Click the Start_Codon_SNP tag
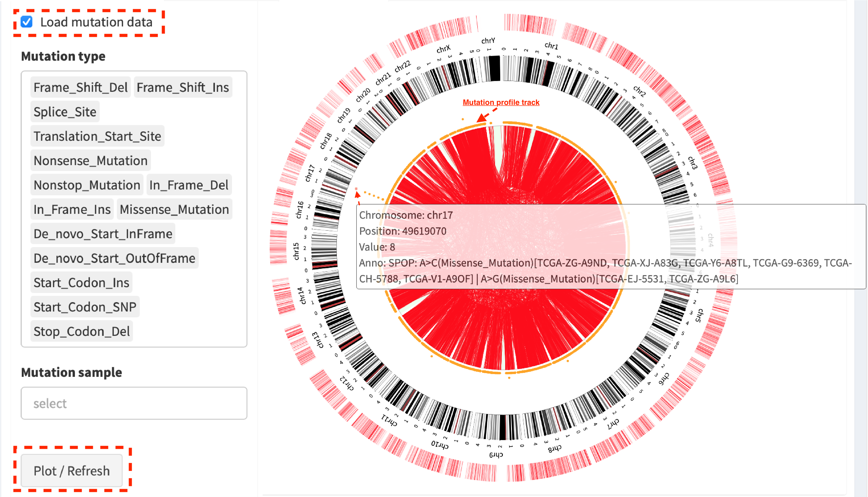Image resolution: width=868 pixels, height=497 pixels. [85, 307]
